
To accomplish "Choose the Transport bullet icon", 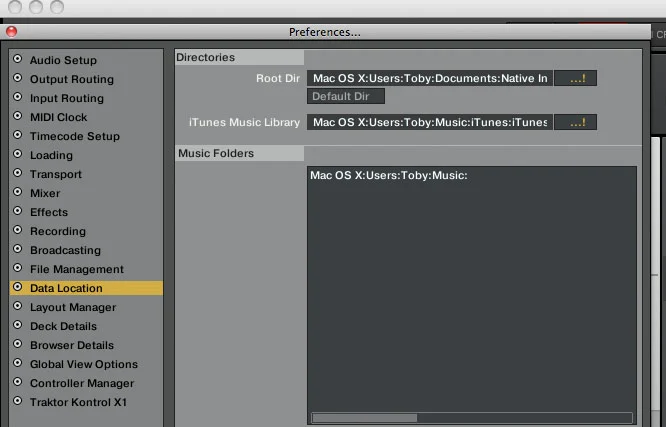I will pos(17,174).
